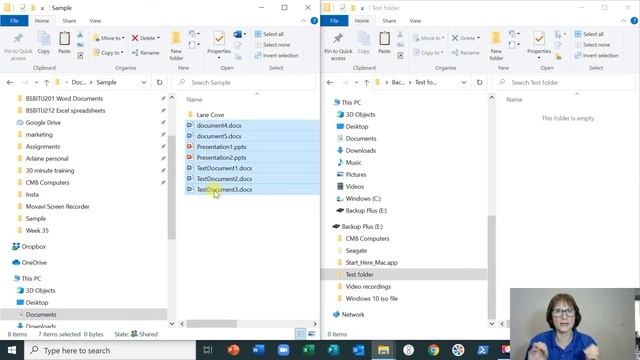Click Name column header in Sample window
The width and height of the screenshot is (640, 360).
click(194, 100)
